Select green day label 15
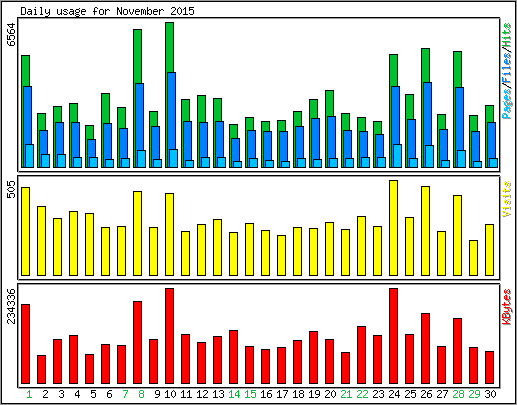 250,394
